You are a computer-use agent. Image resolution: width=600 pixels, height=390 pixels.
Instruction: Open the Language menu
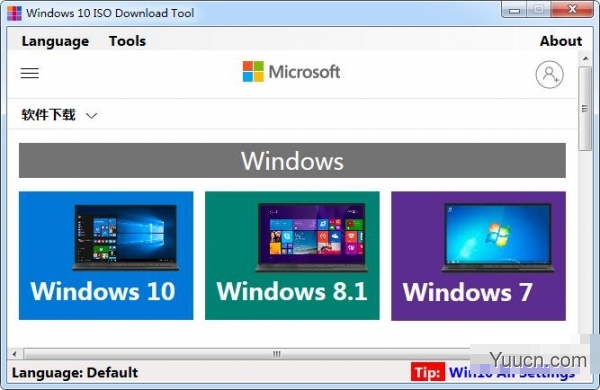[55, 41]
